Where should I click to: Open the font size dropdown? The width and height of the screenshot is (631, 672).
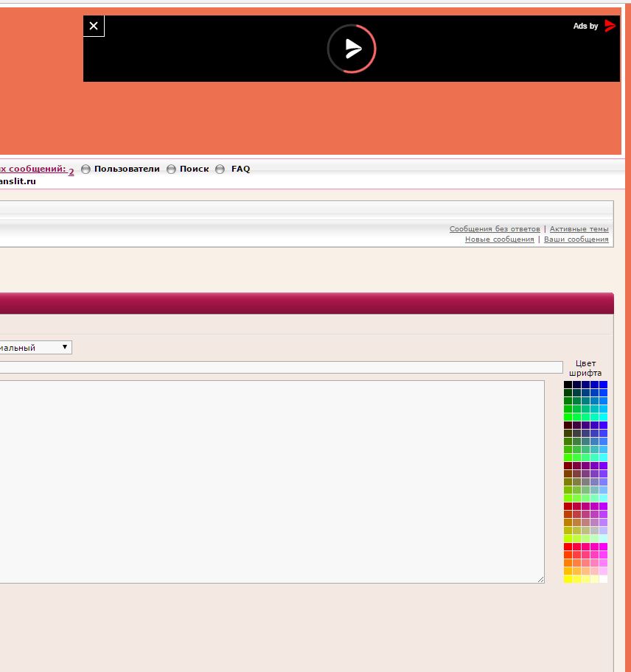coord(35,347)
